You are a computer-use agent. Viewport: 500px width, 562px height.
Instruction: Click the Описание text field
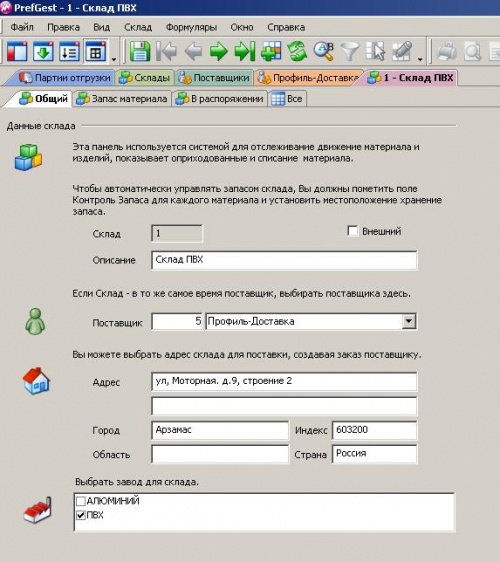point(284,260)
